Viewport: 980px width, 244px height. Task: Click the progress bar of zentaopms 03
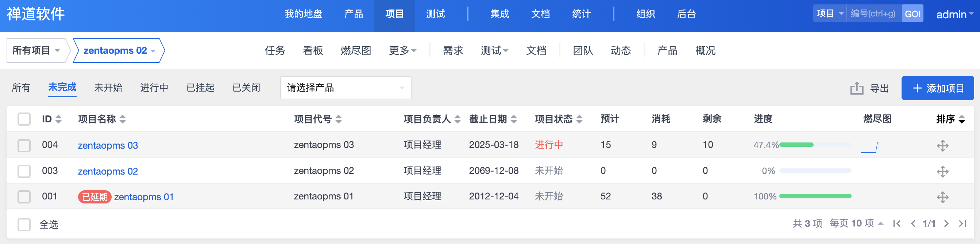coord(815,145)
